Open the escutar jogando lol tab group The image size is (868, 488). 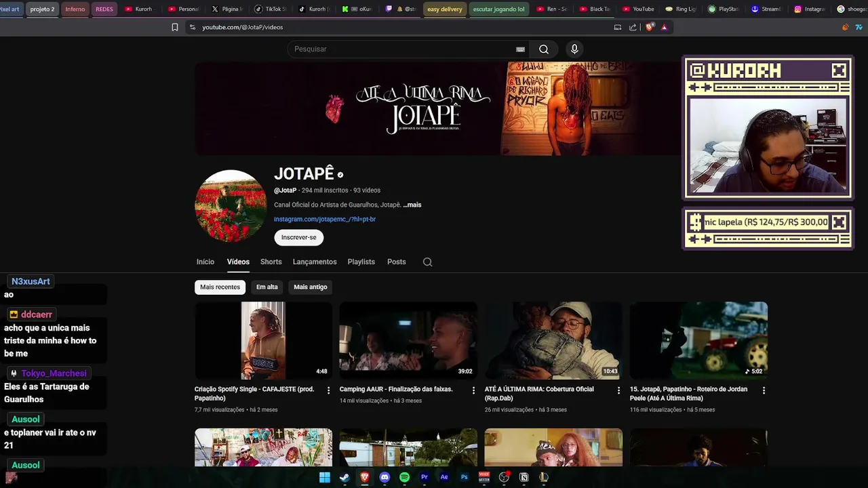[498, 9]
